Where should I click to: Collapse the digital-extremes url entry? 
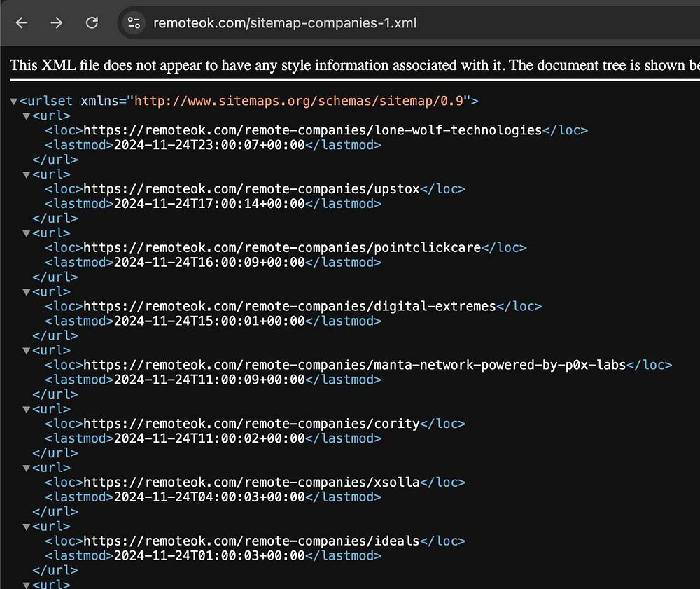click(27, 292)
